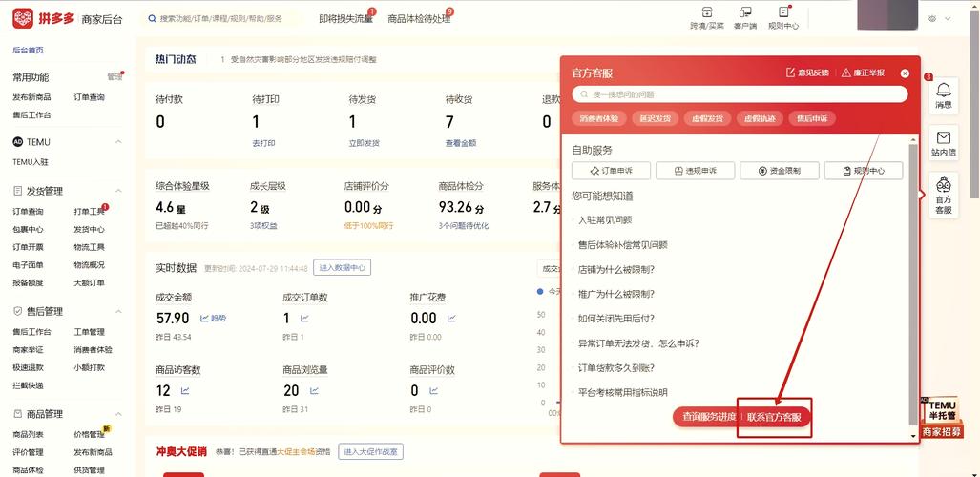
Task: Click the 资金限制 self-service button
Action: [x=780, y=171]
